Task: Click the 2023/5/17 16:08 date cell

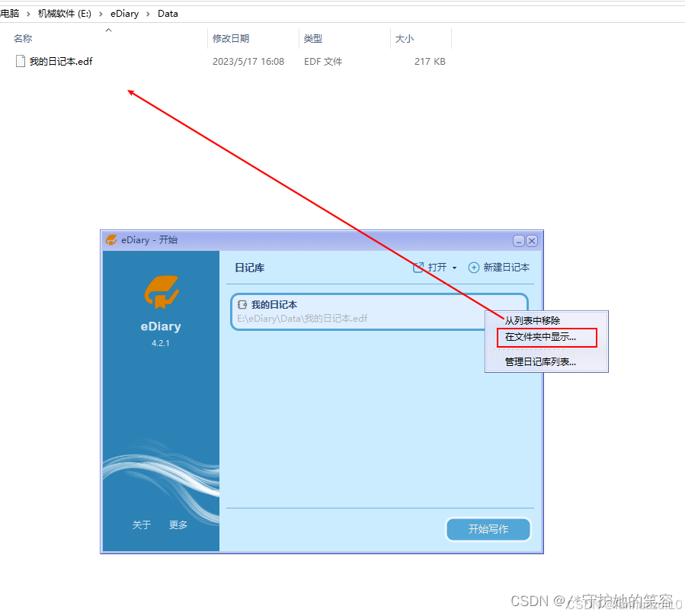Action: tap(248, 62)
